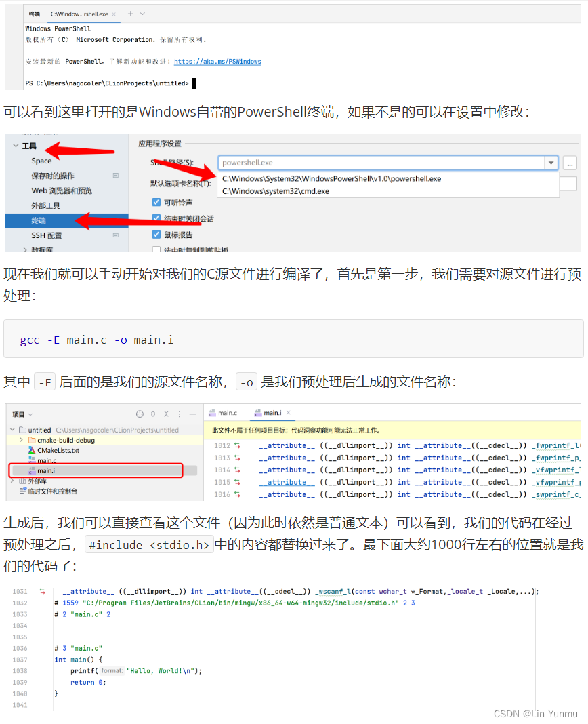Viewport: 588px width, 724px height.
Task: Click the '#include <stdio.h>' inline code
Action: (149, 545)
